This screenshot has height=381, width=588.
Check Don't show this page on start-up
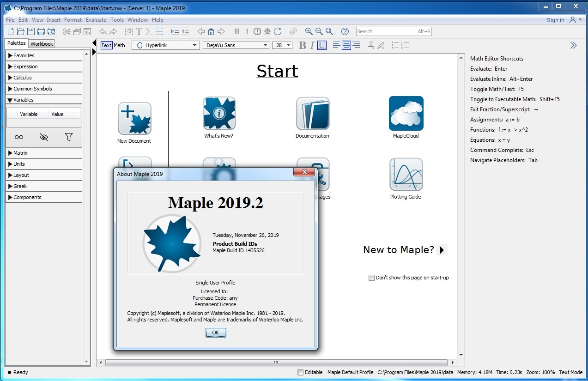[371, 278]
